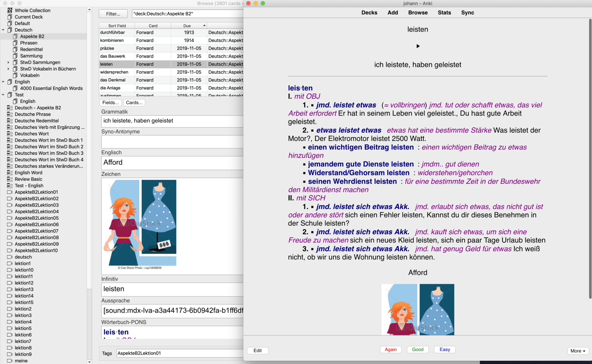The image size is (592, 364).
Task: Click the AspekteB2Lektion01 tag icon in sidebar
Action: click(x=10, y=192)
